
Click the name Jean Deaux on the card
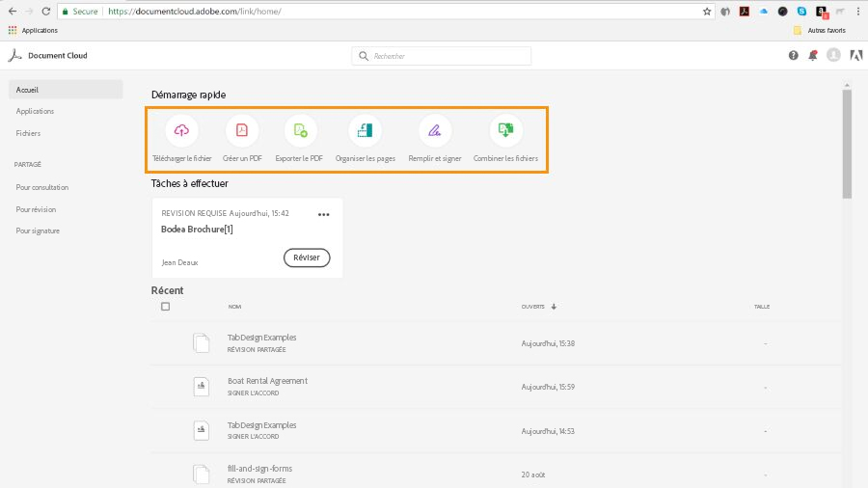[180, 263]
